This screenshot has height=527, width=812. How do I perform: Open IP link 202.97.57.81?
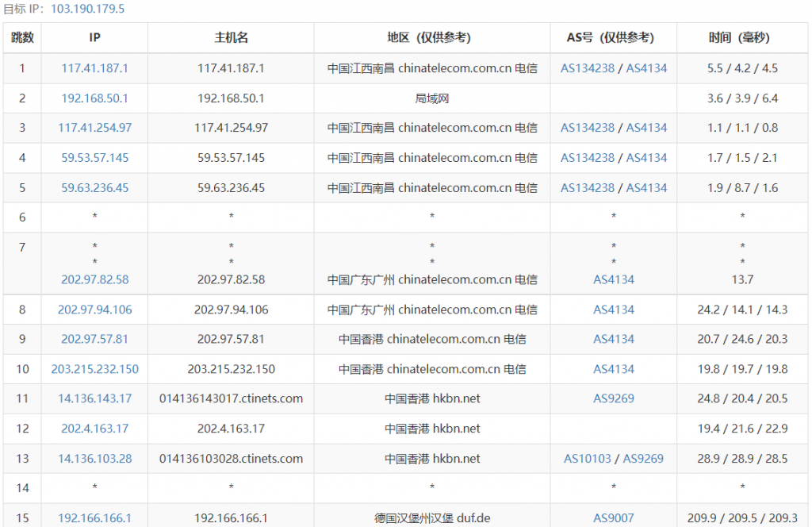[x=94, y=339]
